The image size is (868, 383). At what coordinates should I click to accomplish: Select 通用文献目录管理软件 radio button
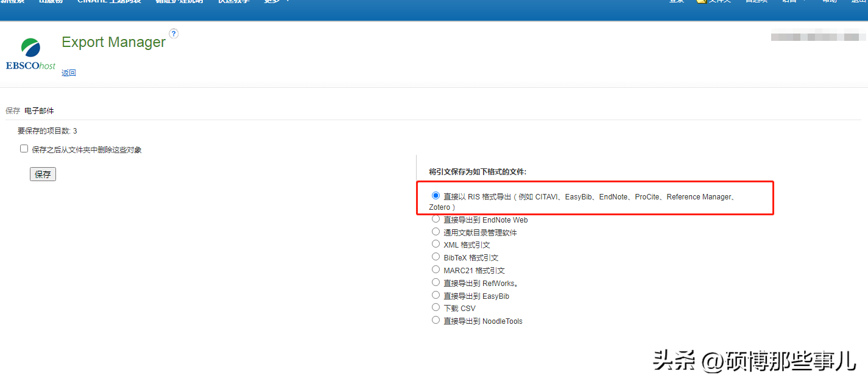click(436, 232)
